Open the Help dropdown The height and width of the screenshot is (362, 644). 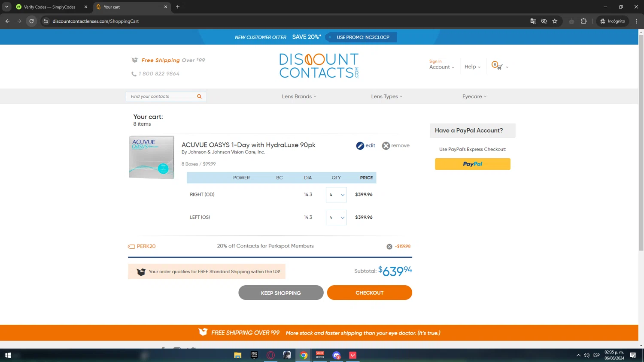pos(472,67)
